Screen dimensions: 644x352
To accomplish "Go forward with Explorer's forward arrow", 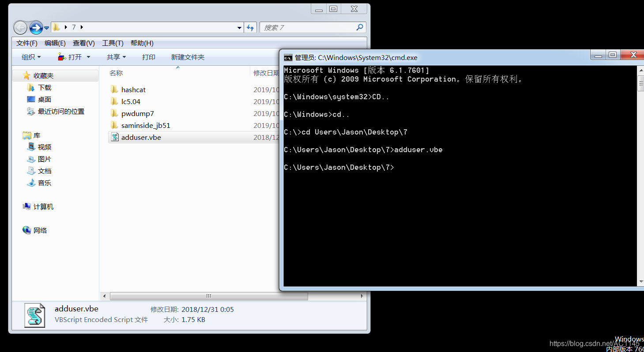I will (x=36, y=27).
